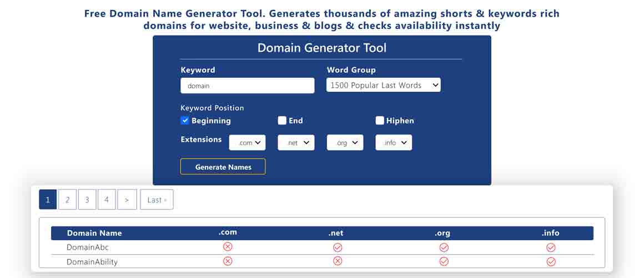Screen dimensions: 644x278
Task: Open the .info extension dropdown
Action: click(394, 143)
